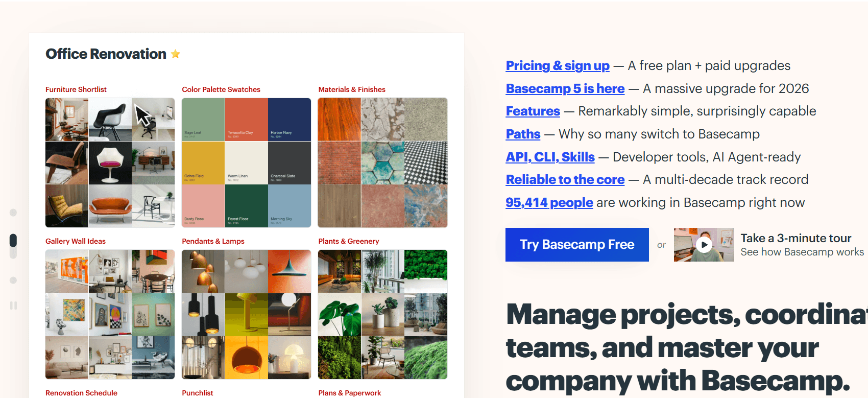
Task: Visit the Paths link
Action: pyautogui.click(x=523, y=134)
